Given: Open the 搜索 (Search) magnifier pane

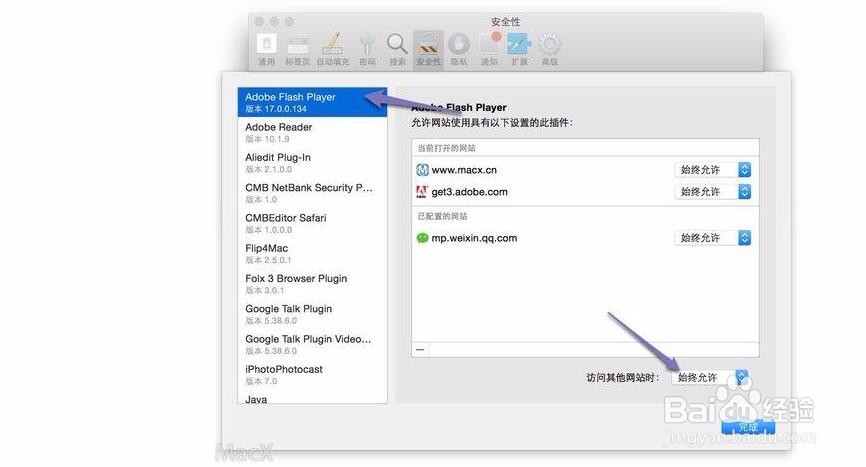Looking at the screenshot, I should (397, 49).
